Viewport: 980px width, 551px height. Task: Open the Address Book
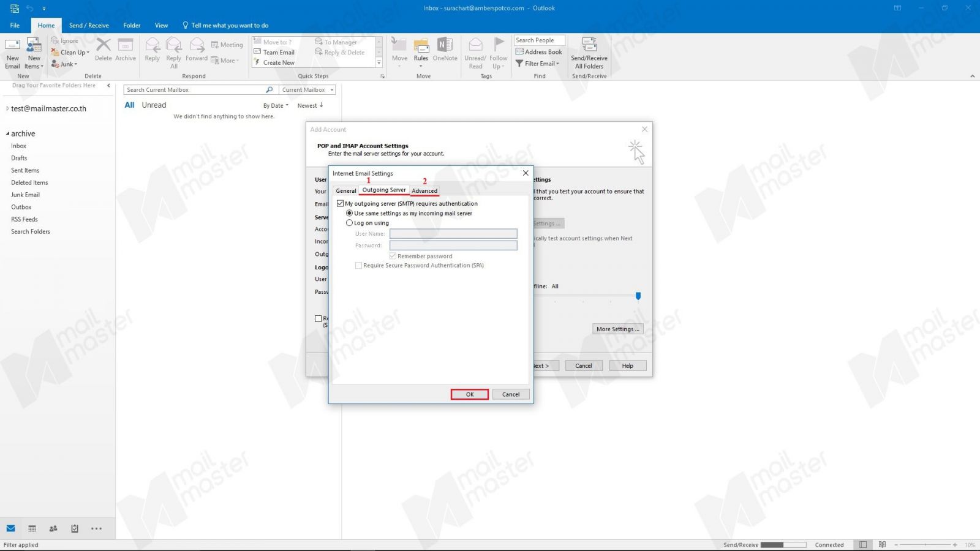tap(539, 52)
